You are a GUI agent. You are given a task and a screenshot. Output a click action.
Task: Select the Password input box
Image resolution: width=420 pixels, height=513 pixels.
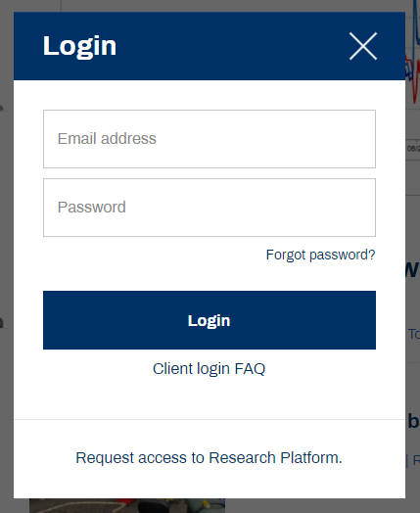210,208
